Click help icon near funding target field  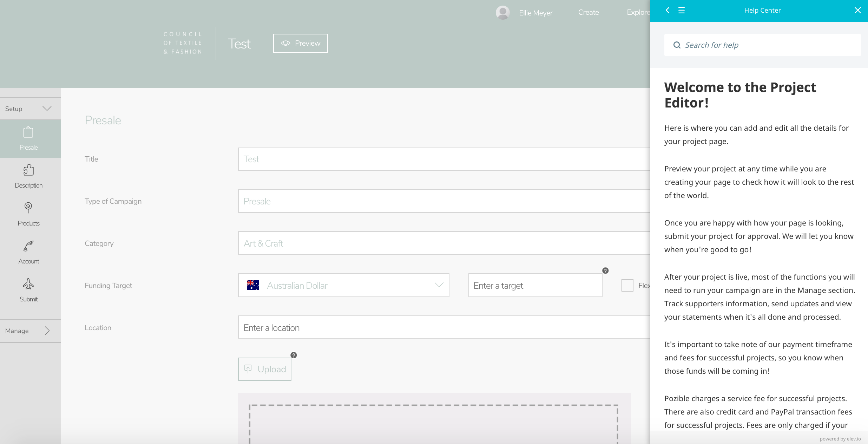[x=605, y=270]
